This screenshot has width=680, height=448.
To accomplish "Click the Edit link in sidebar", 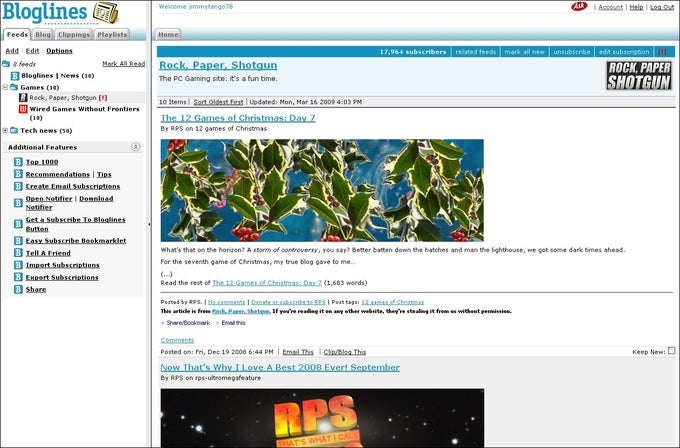I will click(x=33, y=51).
